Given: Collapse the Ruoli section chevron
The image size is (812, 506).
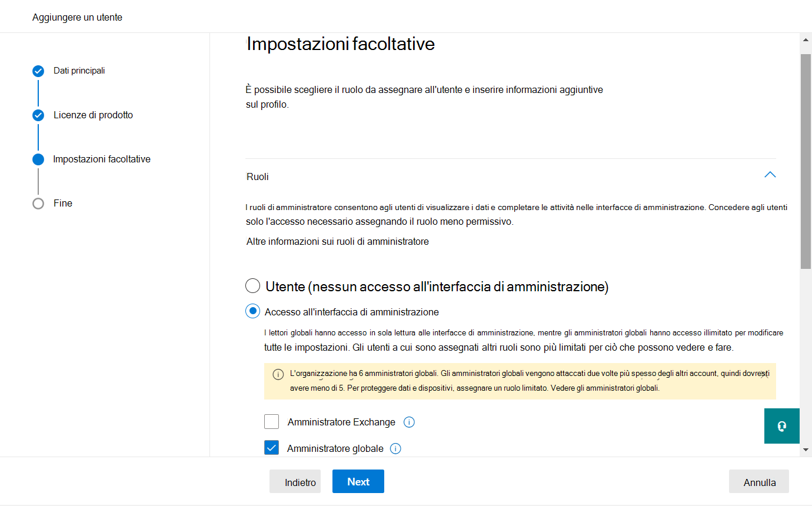Looking at the screenshot, I should point(770,175).
